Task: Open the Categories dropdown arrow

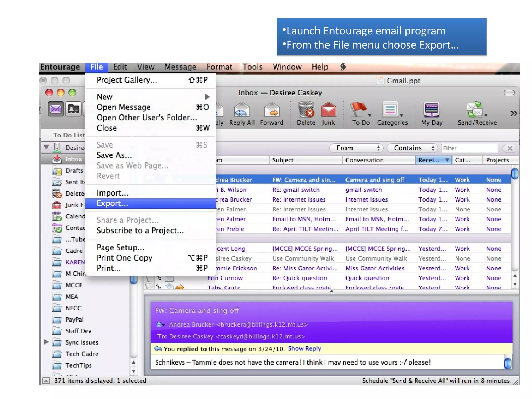Action: 401,115
